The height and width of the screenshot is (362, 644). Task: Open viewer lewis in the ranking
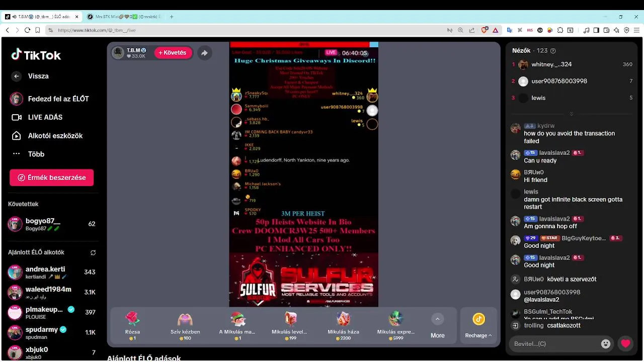pos(572,98)
